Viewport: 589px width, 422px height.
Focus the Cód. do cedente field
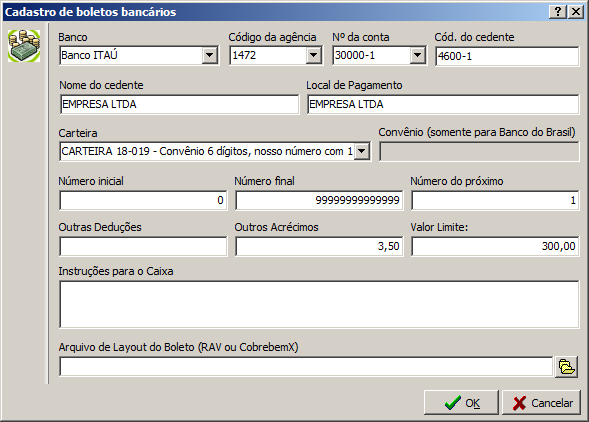[x=507, y=56]
